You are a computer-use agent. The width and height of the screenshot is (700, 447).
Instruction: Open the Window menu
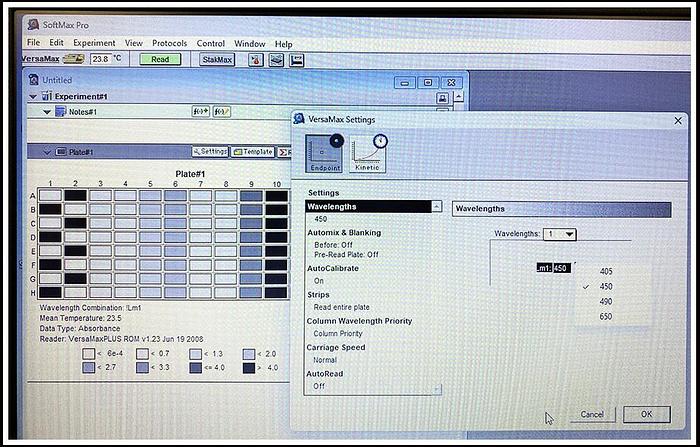pos(250,44)
